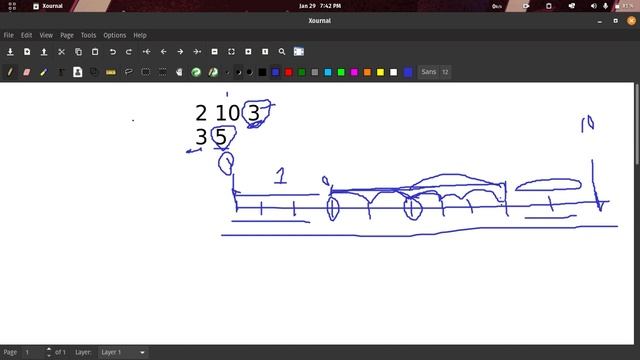This screenshot has height=360, width=640.
Task: Set medium pen thickness
Action: coord(238,73)
